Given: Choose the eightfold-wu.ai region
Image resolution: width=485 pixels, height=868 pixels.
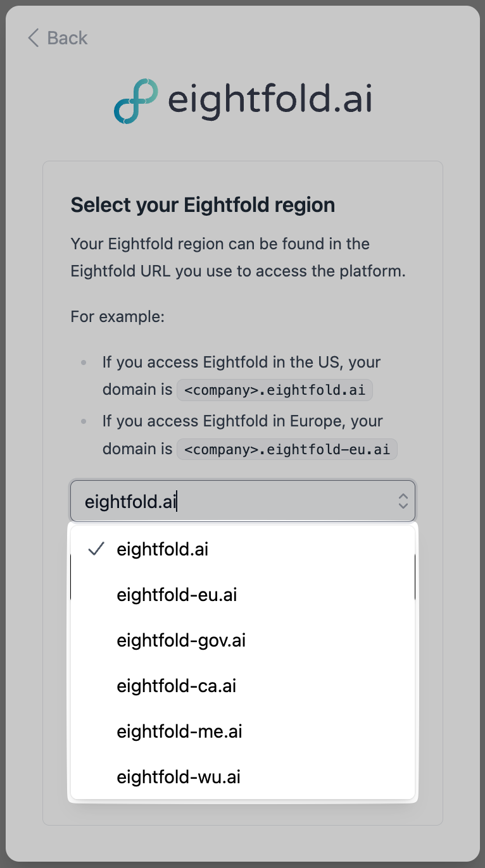Looking at the screenshot, I should point(179,777).
